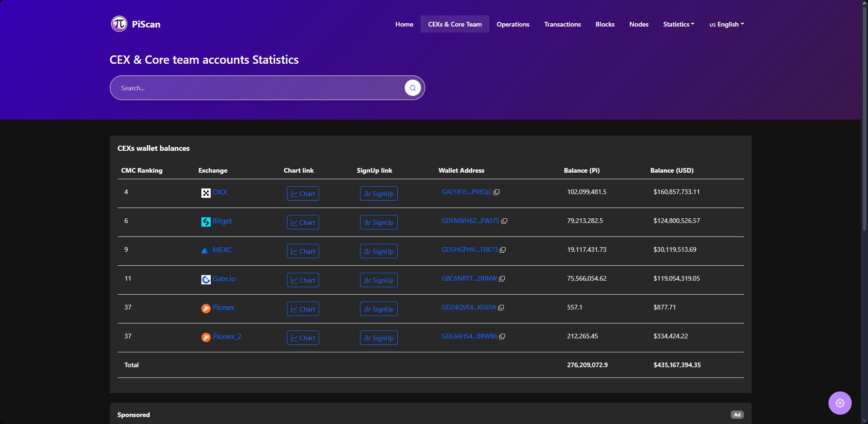Open the Pionex_2 exchange link
Image resolution: width=868 pixels, height=424 pixels.
tap(227, 337)
